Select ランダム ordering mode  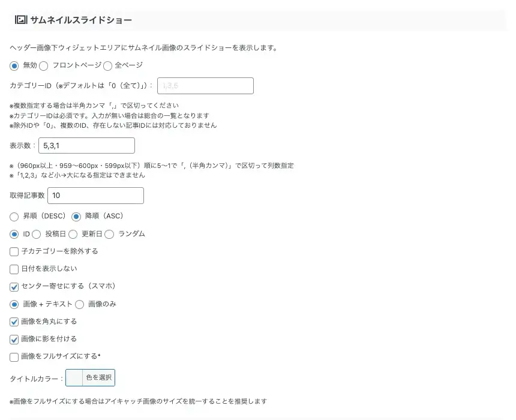(109, 234)
